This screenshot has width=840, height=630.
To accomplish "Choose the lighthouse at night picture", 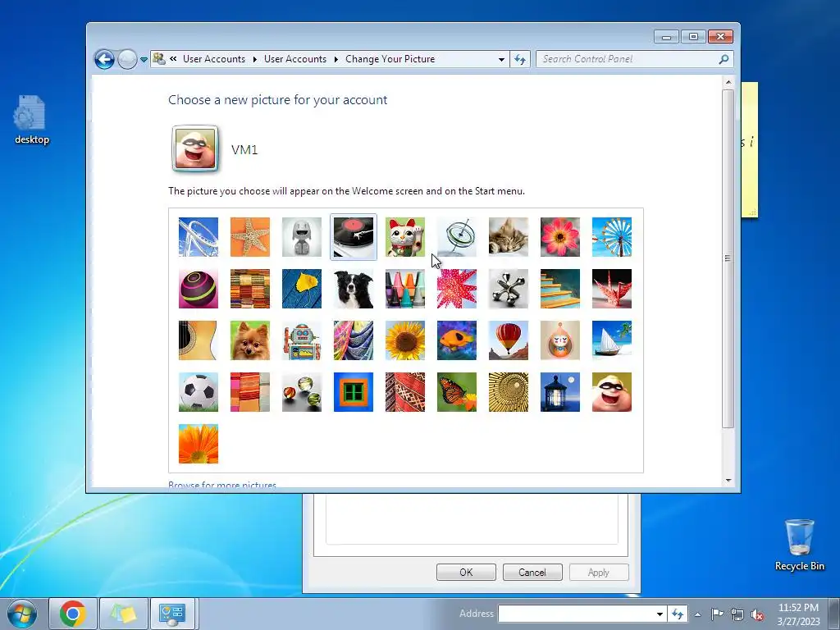I will pyautogui.click(x=560, y=392).
